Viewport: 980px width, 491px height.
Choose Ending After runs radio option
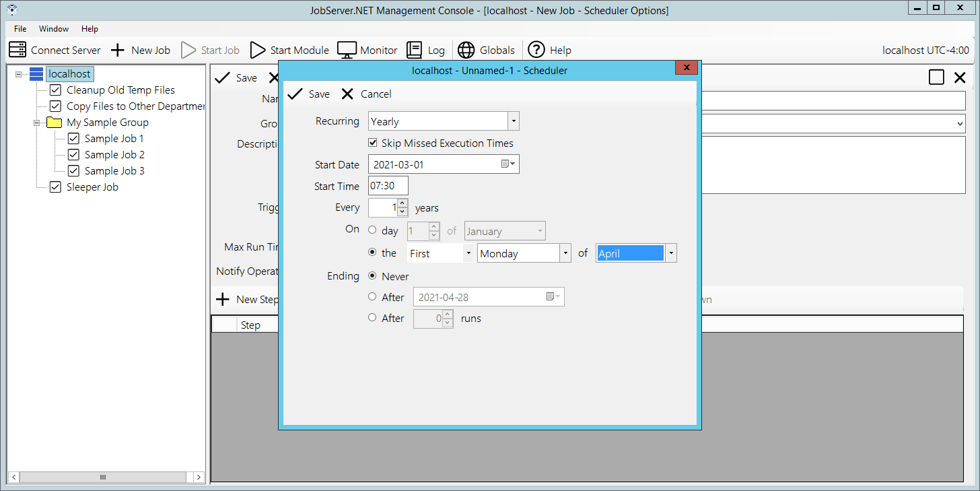[x=372, y=318]
